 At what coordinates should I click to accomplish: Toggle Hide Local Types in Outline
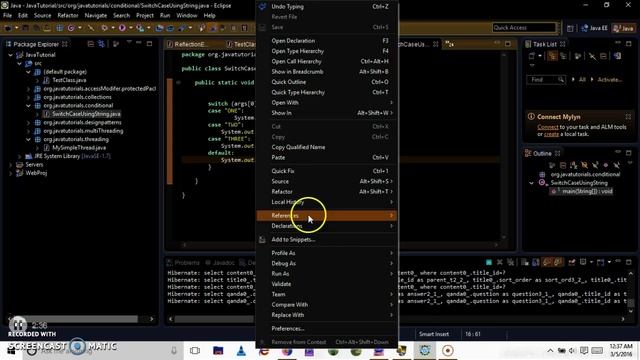tap(616, 165)
